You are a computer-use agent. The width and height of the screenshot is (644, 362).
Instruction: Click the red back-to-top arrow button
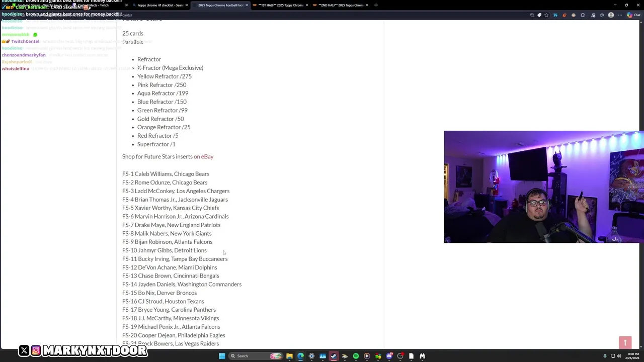[x=625, y=342]
